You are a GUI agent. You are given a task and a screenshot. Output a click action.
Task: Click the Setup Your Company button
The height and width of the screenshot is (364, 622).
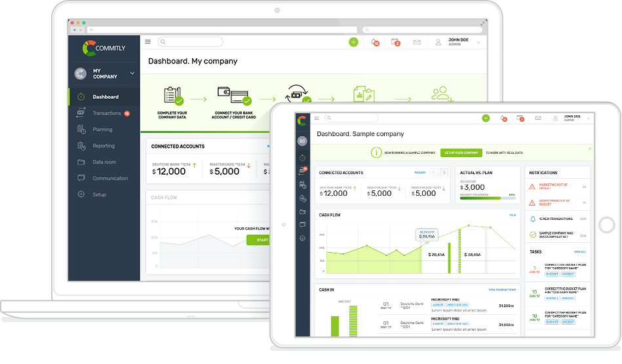[461, 153]
